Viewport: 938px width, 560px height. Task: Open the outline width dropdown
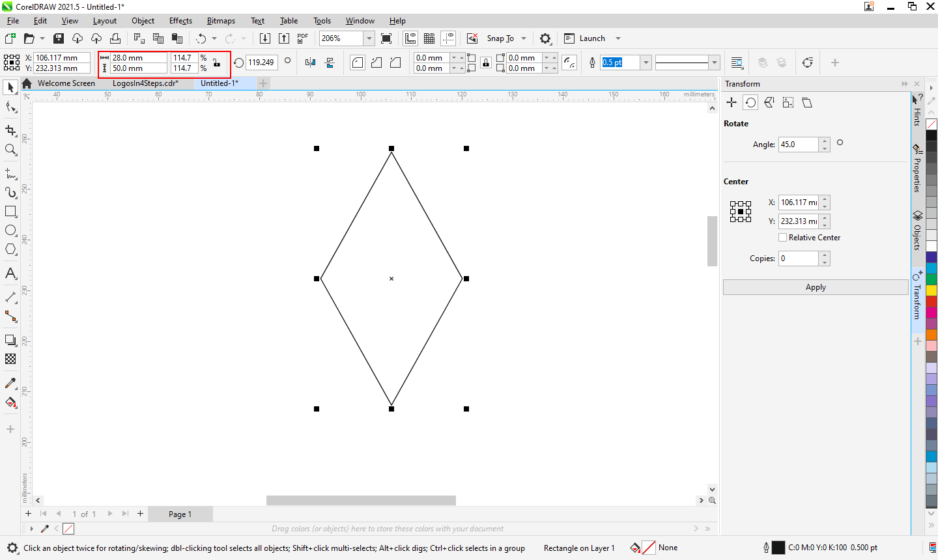[646, 63]
